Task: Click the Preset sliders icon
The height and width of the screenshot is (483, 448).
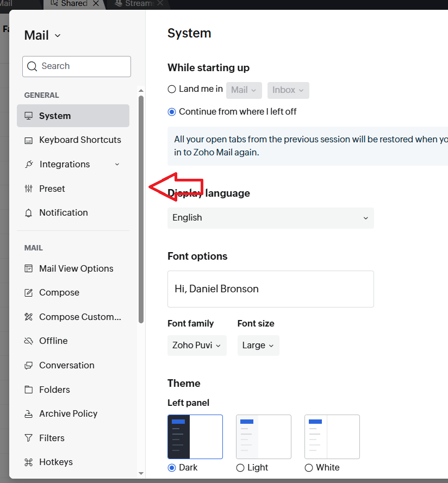Action: [x=28, y=189]
